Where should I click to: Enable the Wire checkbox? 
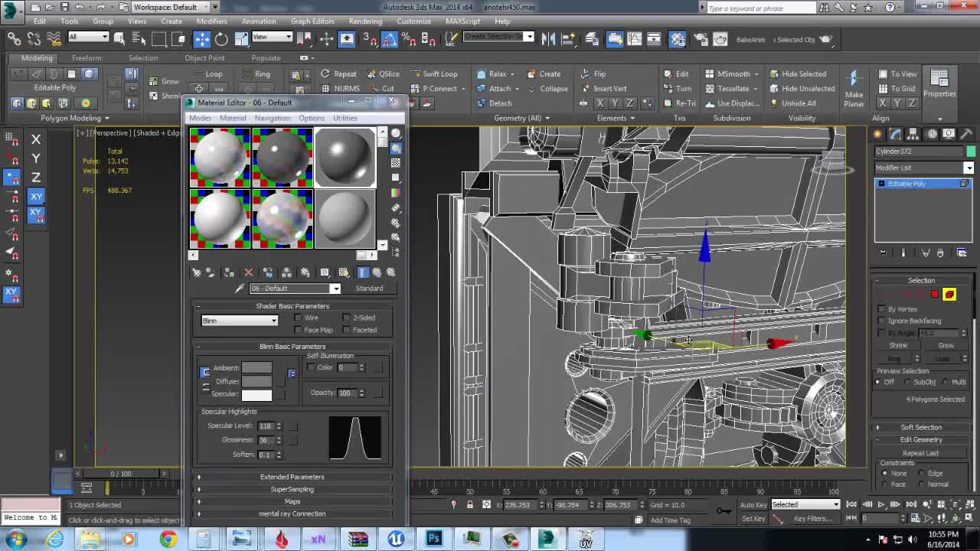pyautogui.click(x=299, y=318)
